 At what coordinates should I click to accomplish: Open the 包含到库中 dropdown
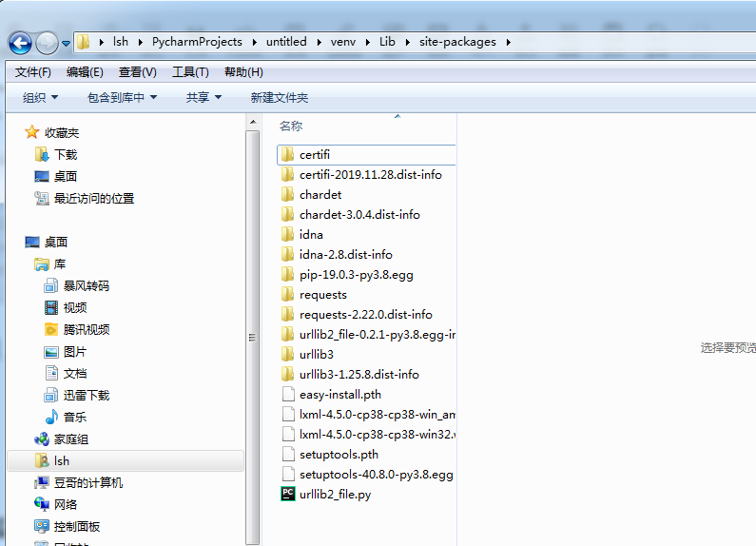point(122,98)
